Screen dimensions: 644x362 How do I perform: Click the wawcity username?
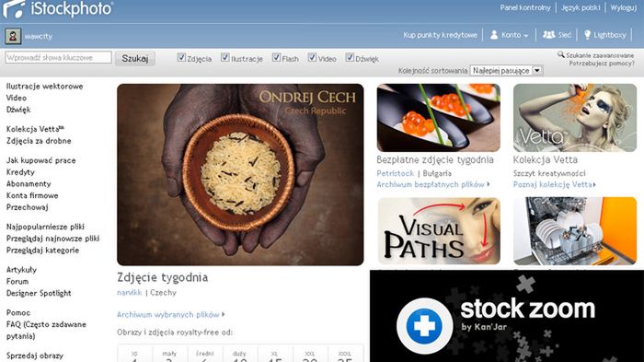pos(39,37)
